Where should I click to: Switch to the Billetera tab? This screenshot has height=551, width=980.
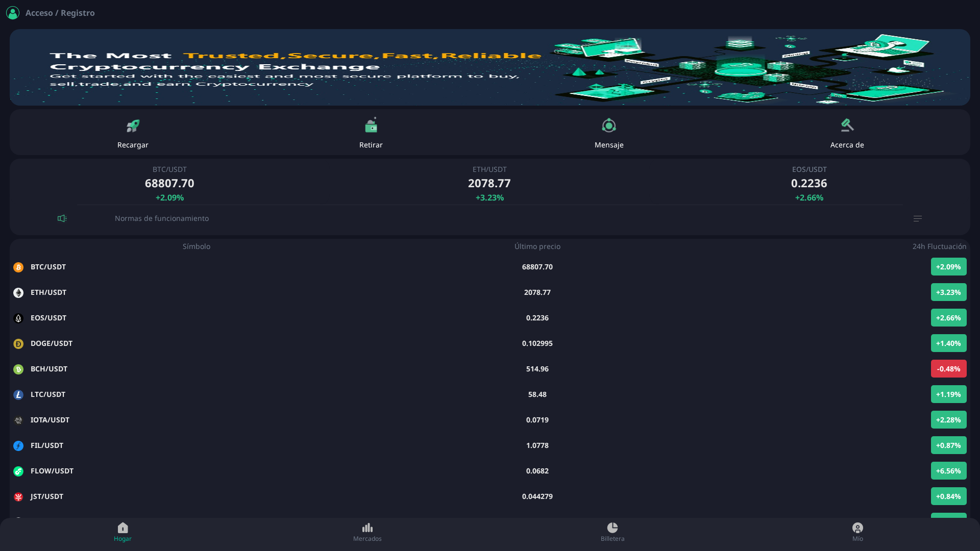[x=612, y=532]
